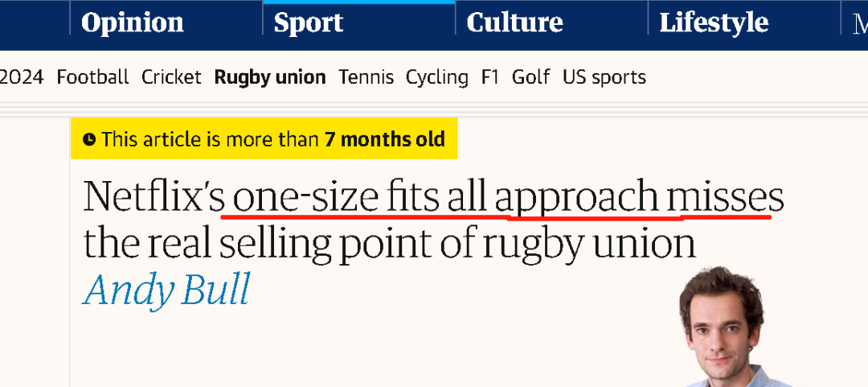The width and height of the screenshot is (868, 387).
Task: Open the Opinion section tab
Action: pos(133,23)
